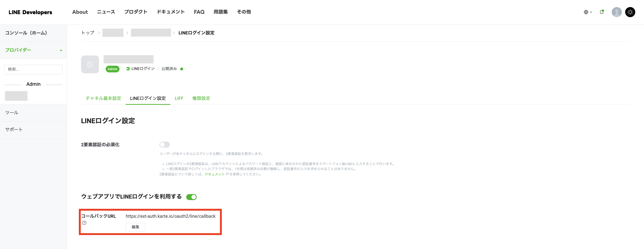Select the LINEログイン設定 tab
644x249 pixels.
(148, 98)
